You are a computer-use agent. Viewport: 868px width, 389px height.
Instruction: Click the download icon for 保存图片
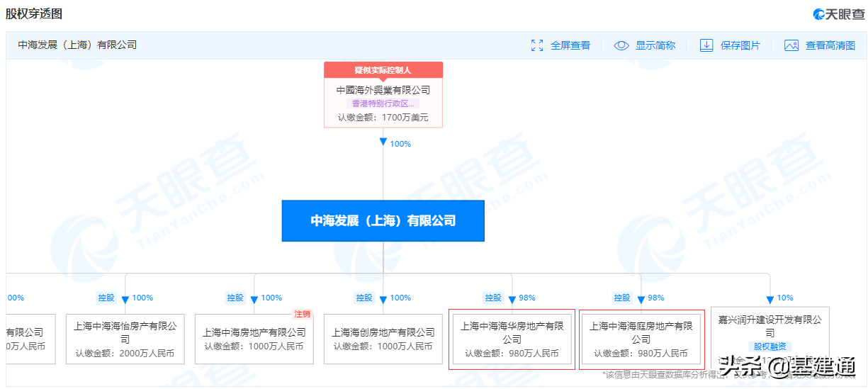point(706,45)
